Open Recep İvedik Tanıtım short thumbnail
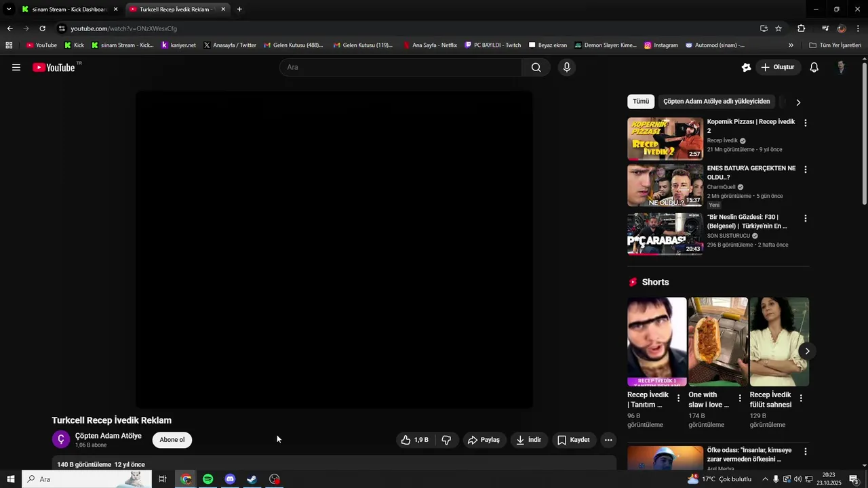The image size is (868, 488). click(657, 342)
